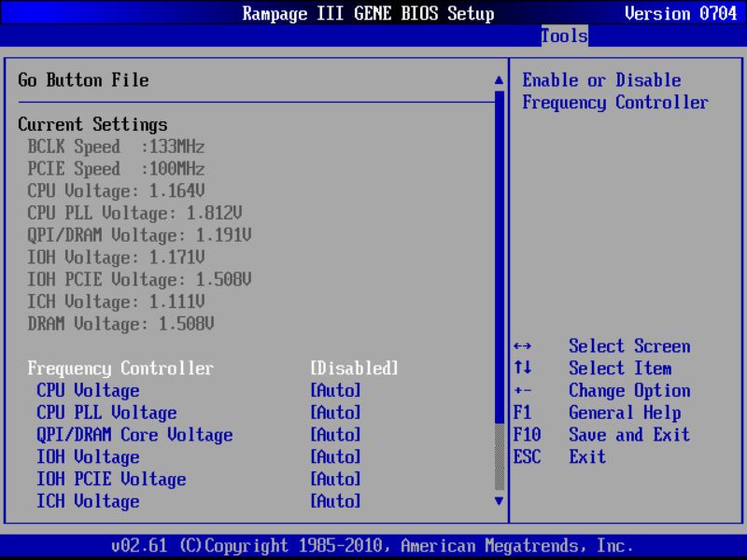The height and width of the screenshot is (560, 747).
Task: Click the ESC key label
Action: pos(527,456)
